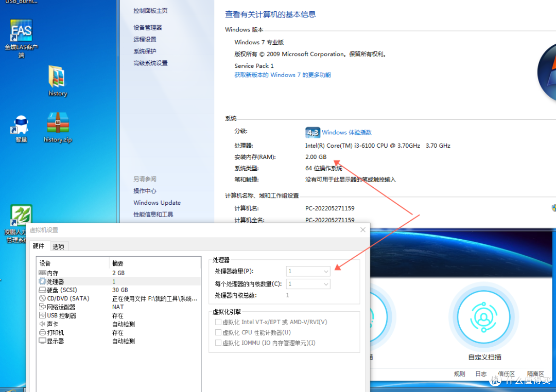
Task: Click the Service Pack 1 text
Action: click(x=254, y=65)
